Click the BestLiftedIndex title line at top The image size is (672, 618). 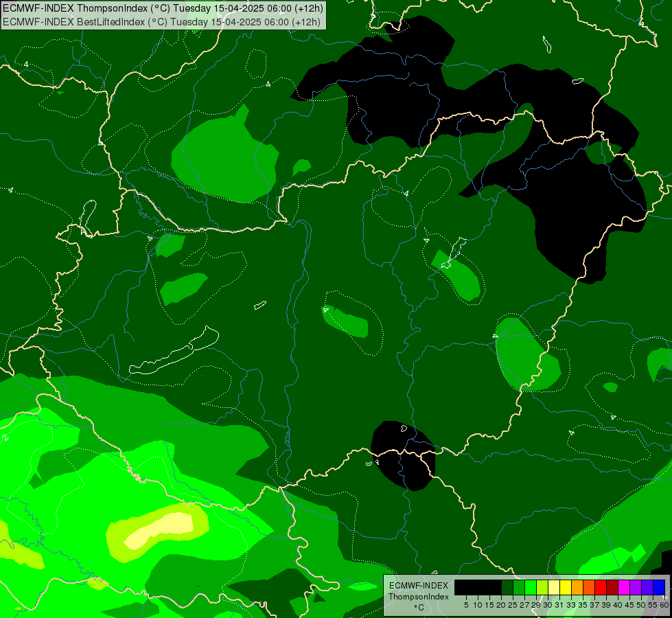[161, 21]
